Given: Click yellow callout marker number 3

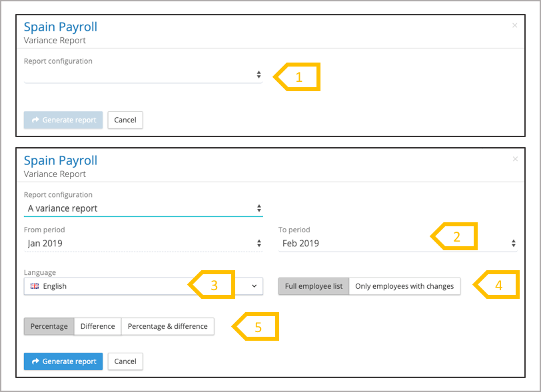Looking at the screenshot, I should pyautogui.click(x=213, y=286).
